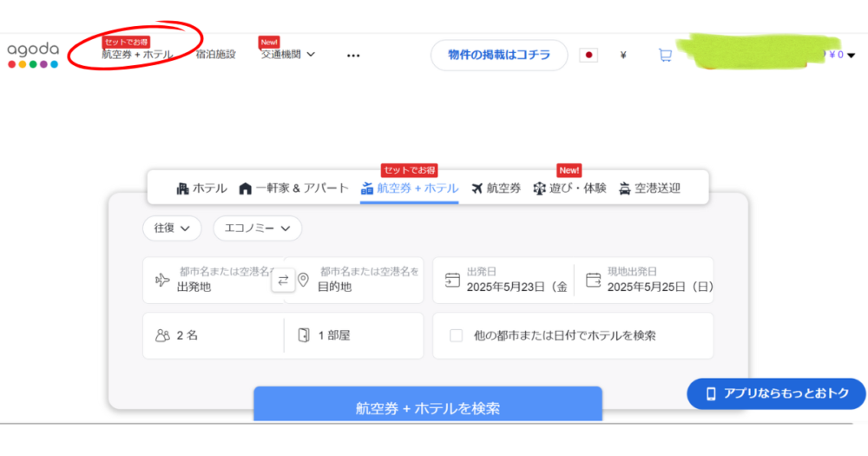Click the door icon beside 1 部屋
868x456 pixels.
click(303, 335)
